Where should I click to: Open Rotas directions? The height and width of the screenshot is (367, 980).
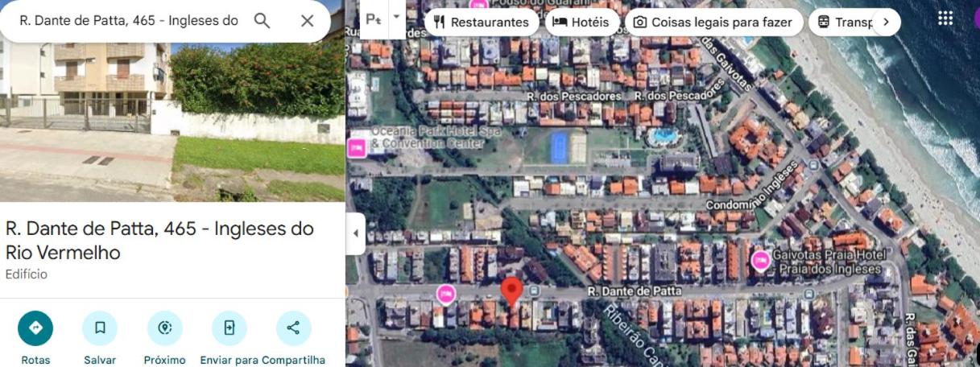point(35,328)
